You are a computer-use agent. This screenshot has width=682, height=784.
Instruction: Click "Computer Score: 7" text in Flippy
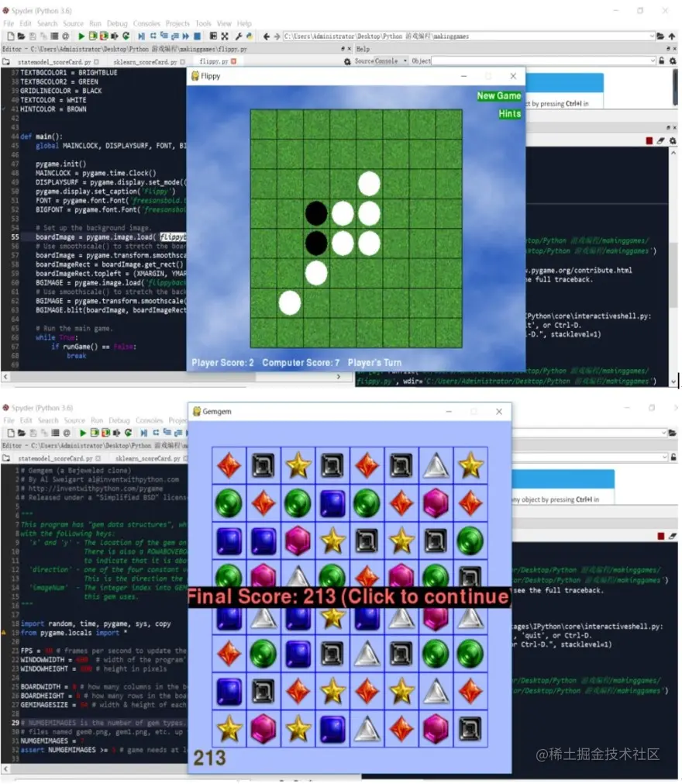point(301,362)
